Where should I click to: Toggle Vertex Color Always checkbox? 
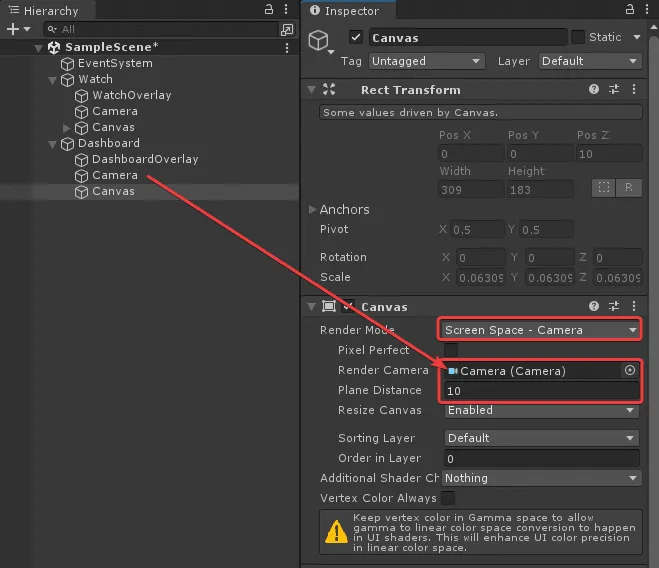click(448, 498)
